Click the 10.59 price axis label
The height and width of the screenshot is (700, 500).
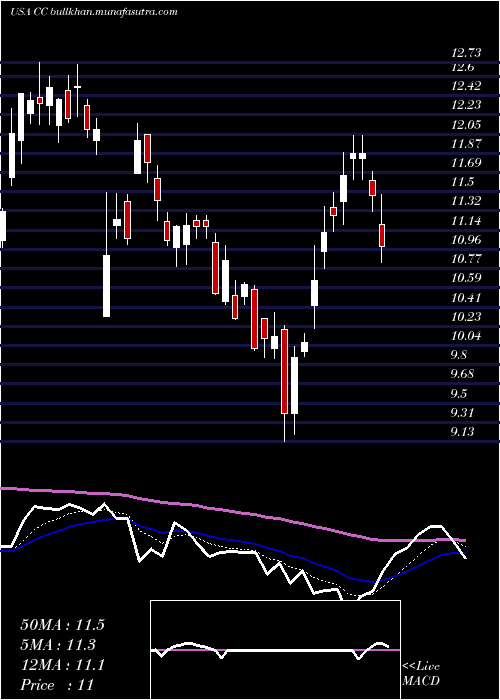coord(466,278)
